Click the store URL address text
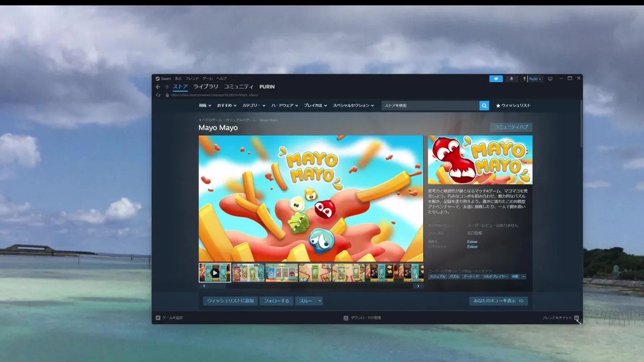This screenshot has width=644, height=362. point(214,95)
